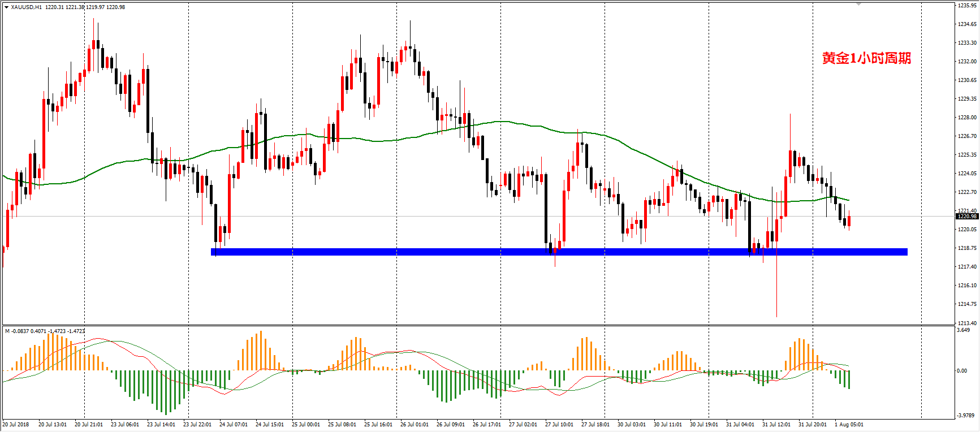The image size is (980, 432).
Task: Click the 1228.00 price scale label
Action: (967, 118)
